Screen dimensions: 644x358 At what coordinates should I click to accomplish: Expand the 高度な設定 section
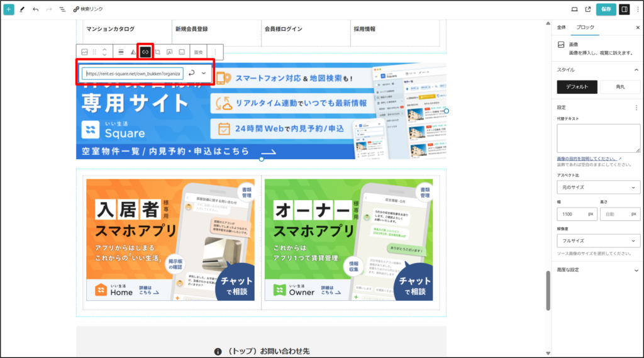pyautogui.click(x=598, y=270)
